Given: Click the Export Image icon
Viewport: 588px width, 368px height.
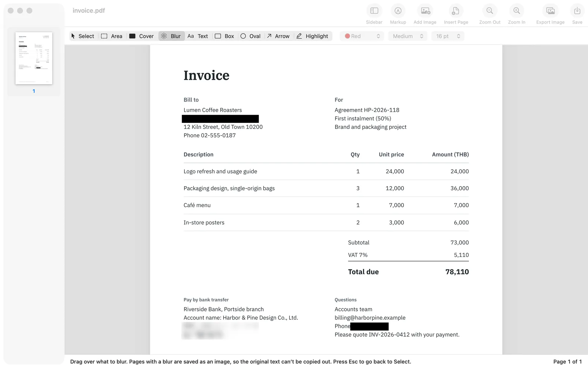Looking at the screenshot, I should click(x=551, y=11).
